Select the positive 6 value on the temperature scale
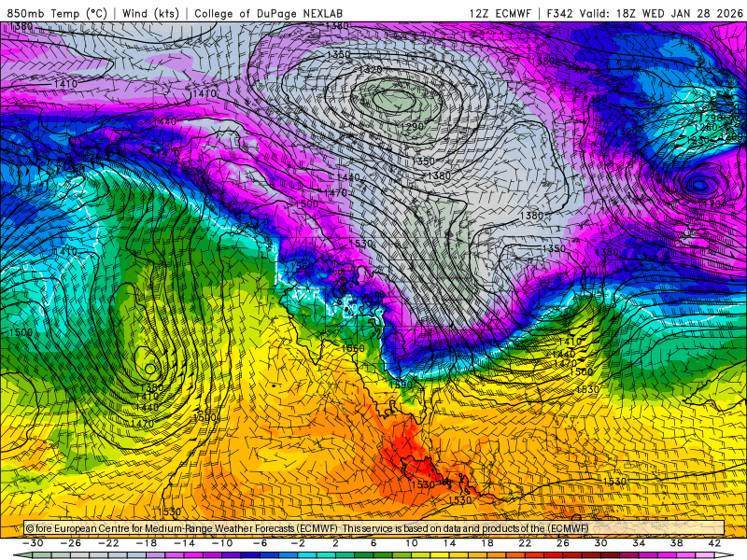 pyautogui.click(x=373, y=543)
